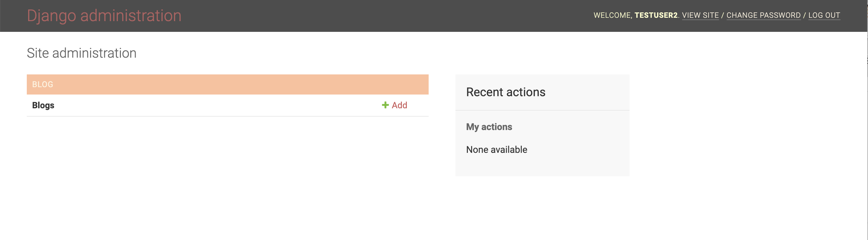Screen dimensions: 868x240
Task: Click the Recent actions heading
Action: [x=505, y=92]
